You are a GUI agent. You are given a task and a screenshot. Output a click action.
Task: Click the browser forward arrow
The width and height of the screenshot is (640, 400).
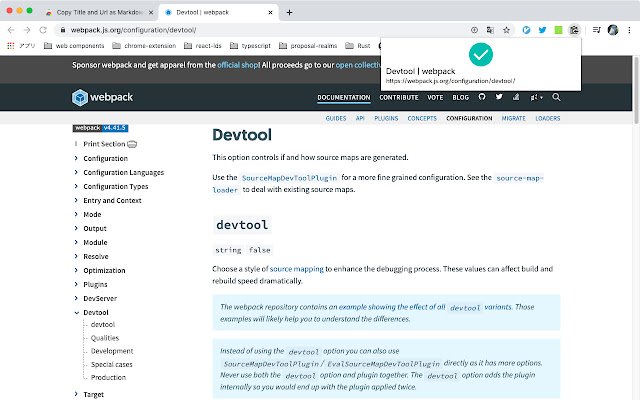(x=27, y=30)
